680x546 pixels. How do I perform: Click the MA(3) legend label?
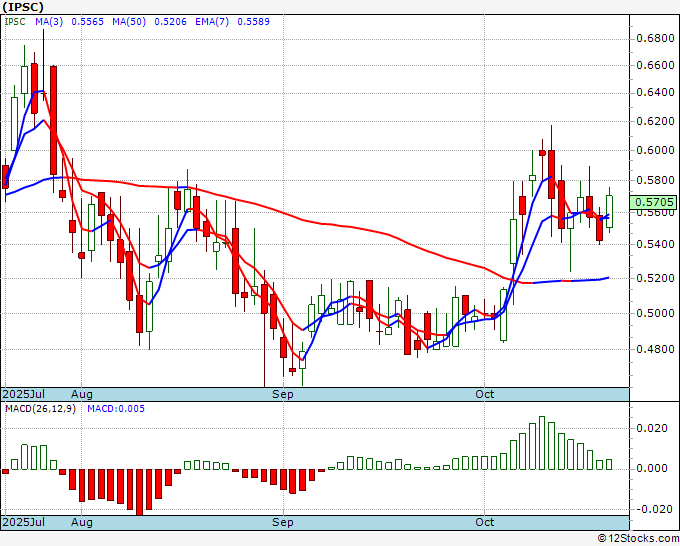tap(49, 21)
